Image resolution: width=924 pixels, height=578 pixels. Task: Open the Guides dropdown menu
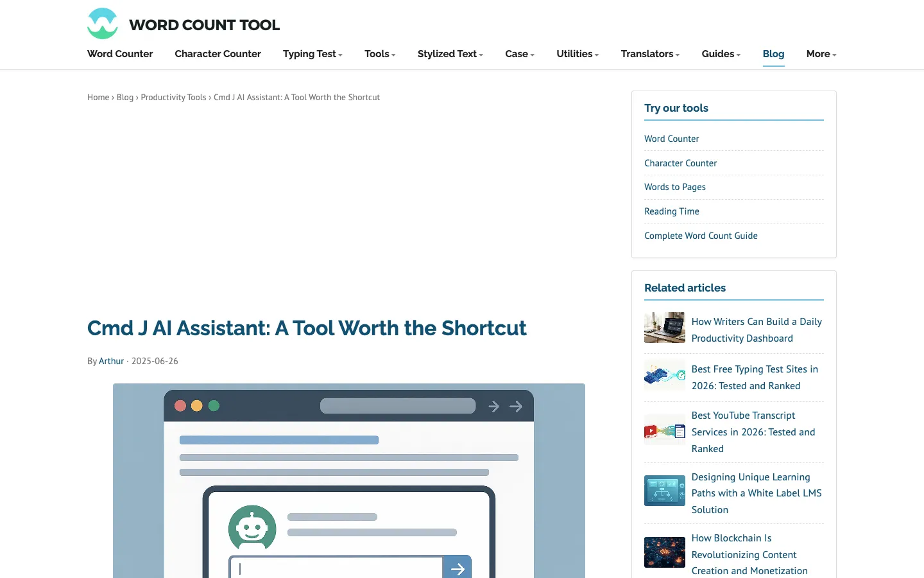click(721, 54)
